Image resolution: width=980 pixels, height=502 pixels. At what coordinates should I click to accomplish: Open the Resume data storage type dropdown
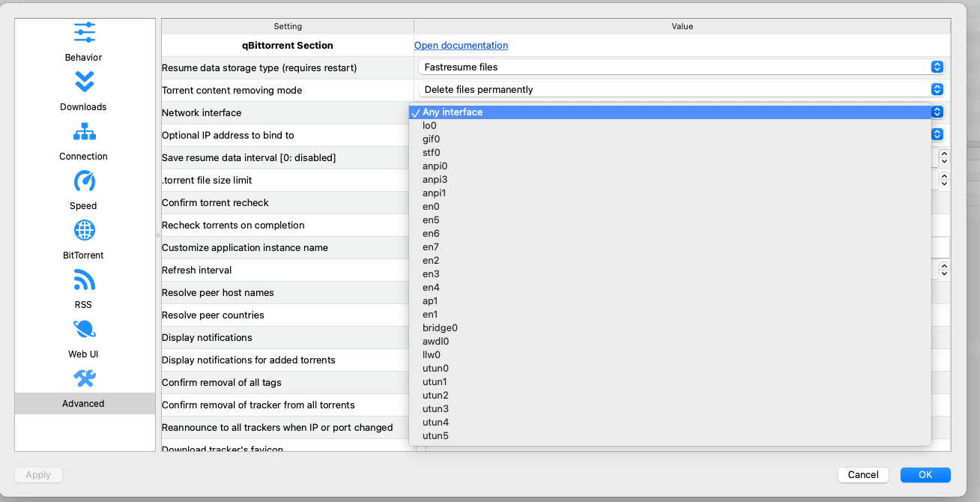coord(680,67)
